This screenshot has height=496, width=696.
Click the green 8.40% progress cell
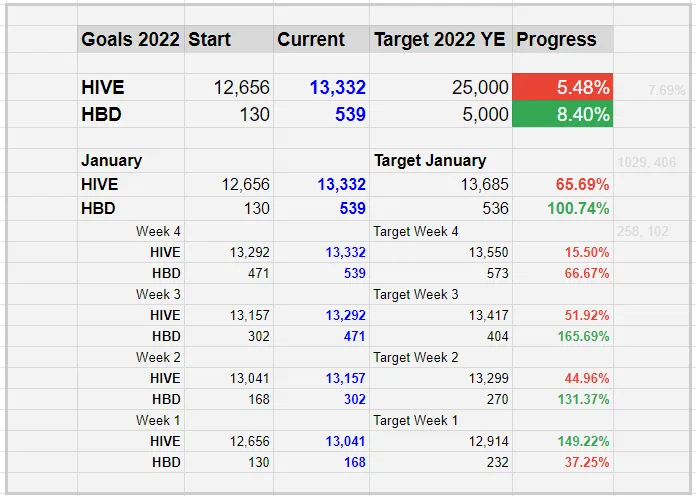(x=563, y=114)
